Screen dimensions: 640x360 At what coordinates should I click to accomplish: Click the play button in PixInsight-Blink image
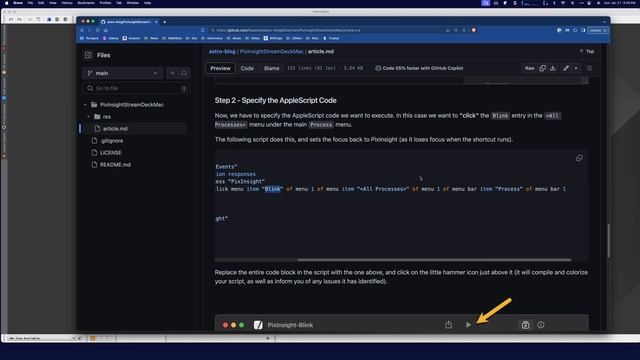click(468, 325)
